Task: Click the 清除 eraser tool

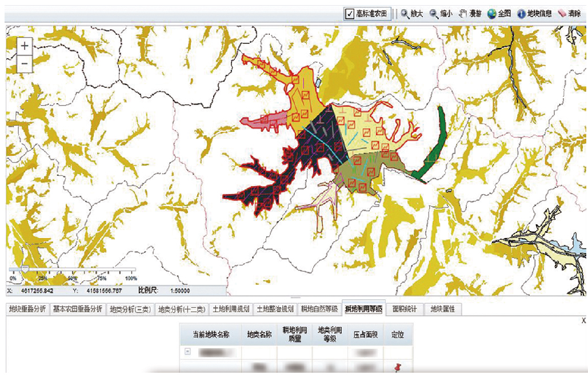Action: [569, 14]
